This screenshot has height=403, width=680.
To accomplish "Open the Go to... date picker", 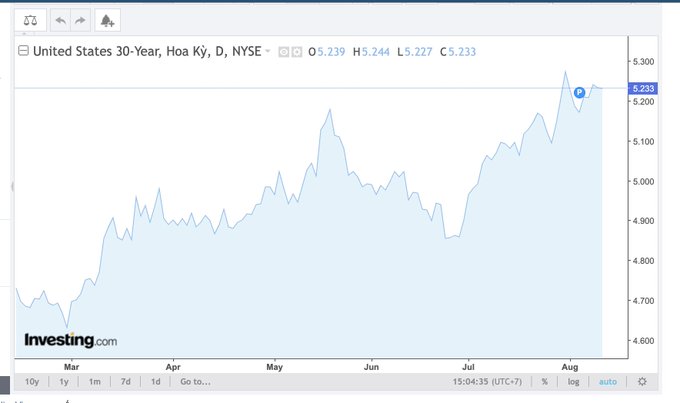I will click(x=195, y=382).
